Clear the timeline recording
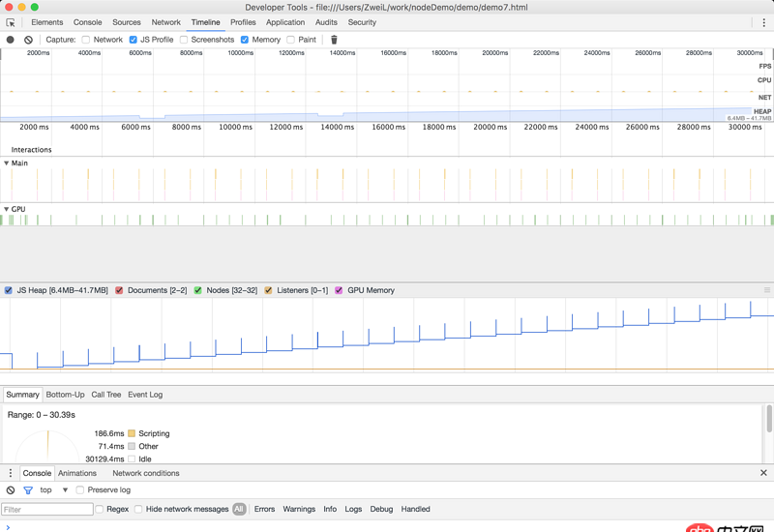Image resolution: width=774 pixels, height=532 pixels. click(28, 40)
